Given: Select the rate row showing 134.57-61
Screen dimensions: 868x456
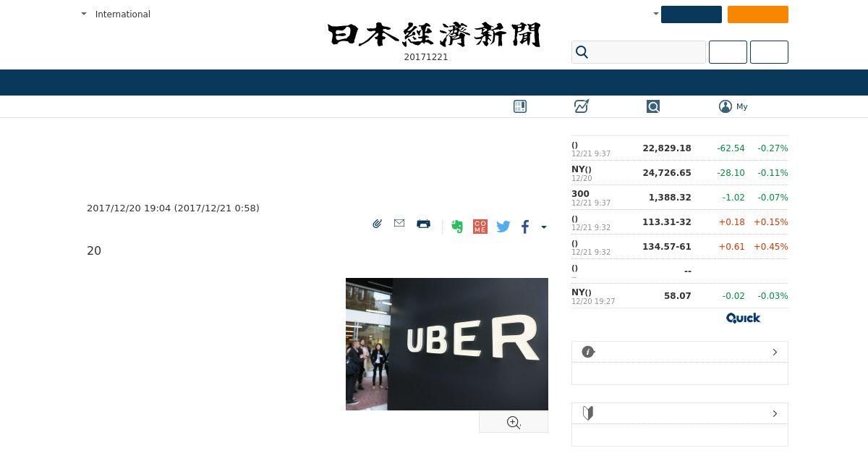Looking at the screenshot, I should (680, 247).
